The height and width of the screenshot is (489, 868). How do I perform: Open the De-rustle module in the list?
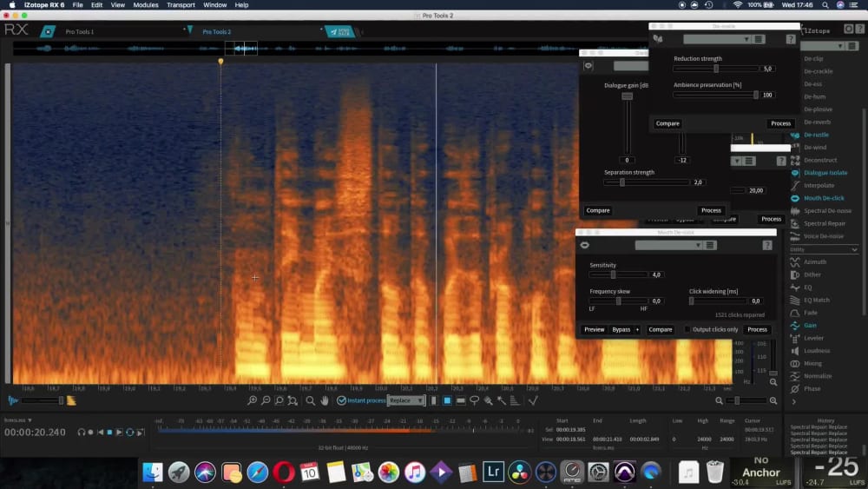[x=816, y=135]
